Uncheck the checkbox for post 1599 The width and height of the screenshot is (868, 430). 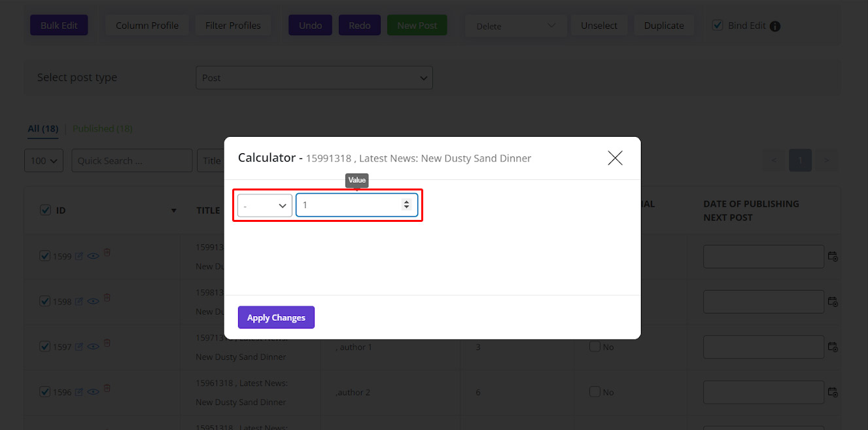(x=45, y=256)
